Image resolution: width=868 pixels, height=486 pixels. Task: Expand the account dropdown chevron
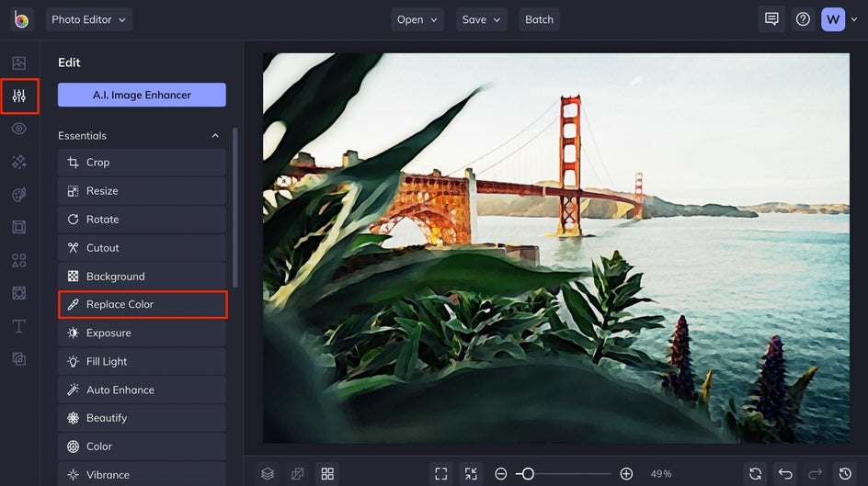tap(854, 19)
